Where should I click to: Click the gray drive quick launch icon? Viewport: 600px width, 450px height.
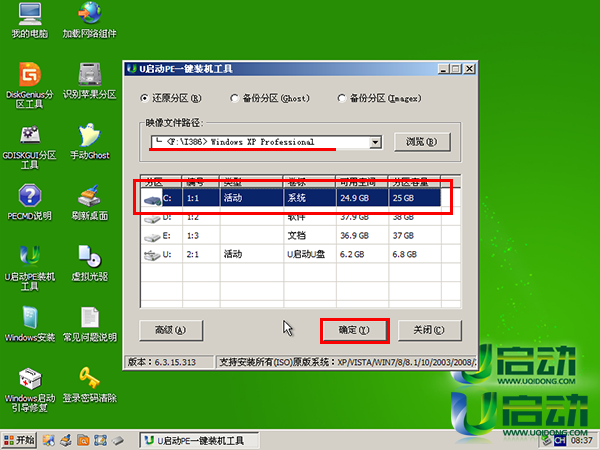pos(117,440)
